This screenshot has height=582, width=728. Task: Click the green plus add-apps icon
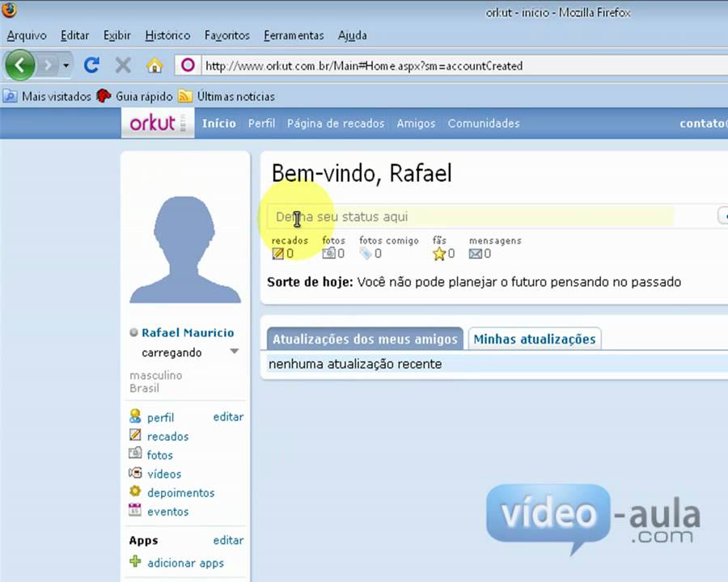[x=135, y=561]
